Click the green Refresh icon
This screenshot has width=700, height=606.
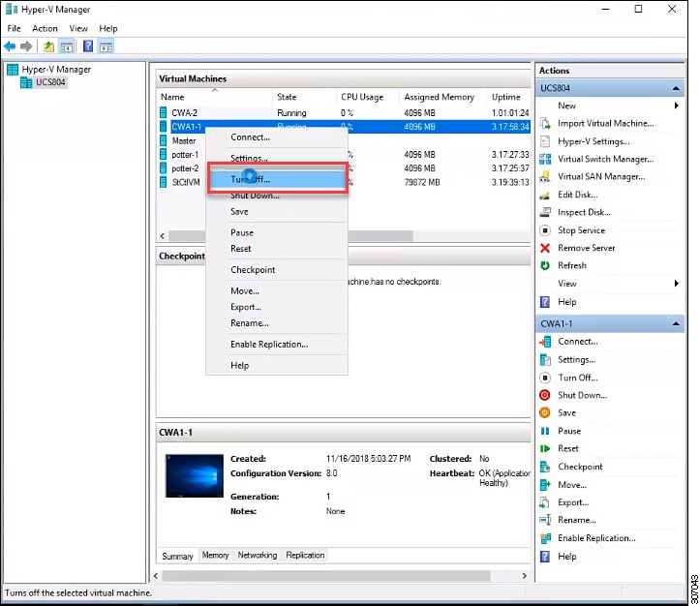(545, 265)
